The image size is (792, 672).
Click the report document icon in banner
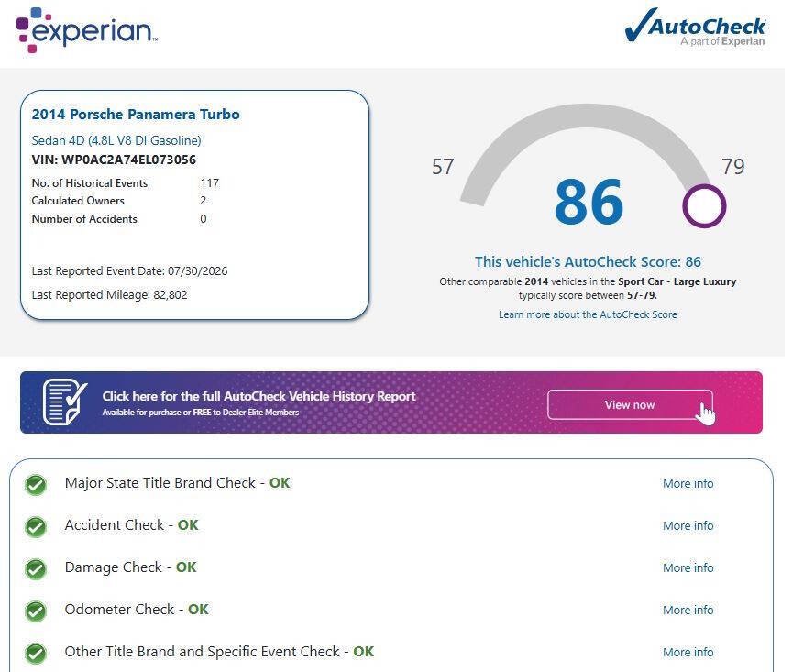(x=65, y=402)
